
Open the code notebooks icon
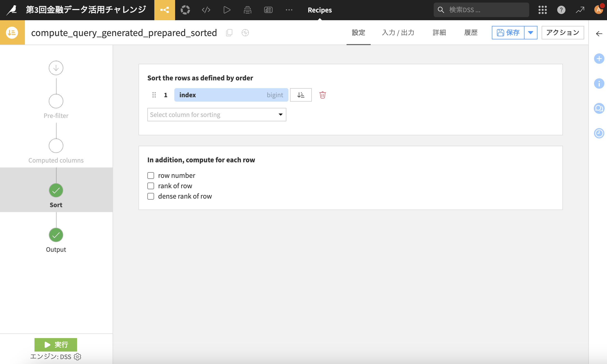click(206, 10)
